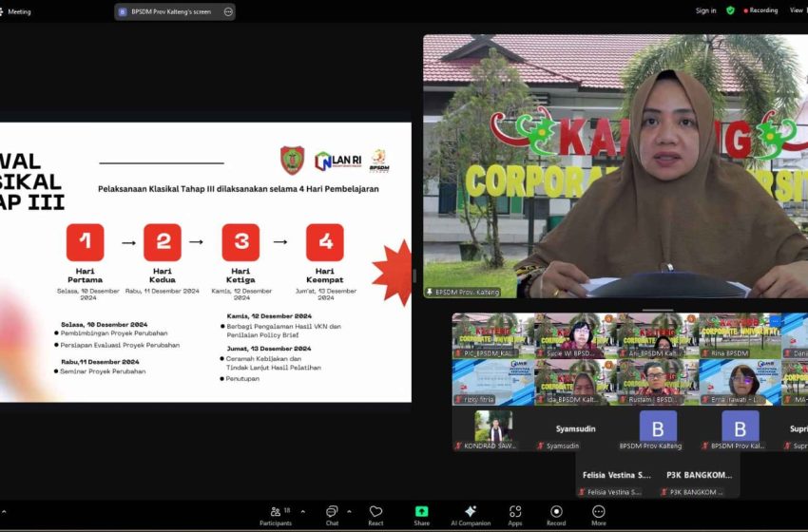Click Felisia Vestina's muted microphone icon
This screenshot has width=808, height=532.
tap(582, 492)
